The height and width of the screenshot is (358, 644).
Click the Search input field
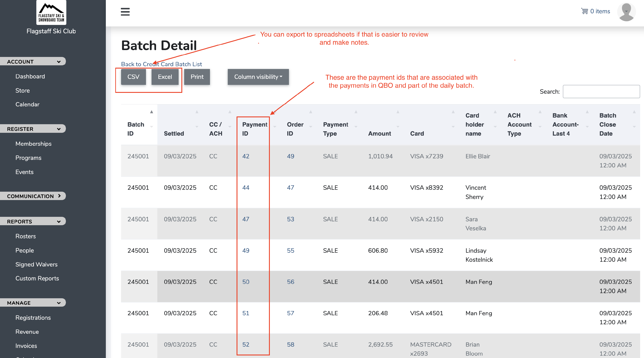pos(601,92)
